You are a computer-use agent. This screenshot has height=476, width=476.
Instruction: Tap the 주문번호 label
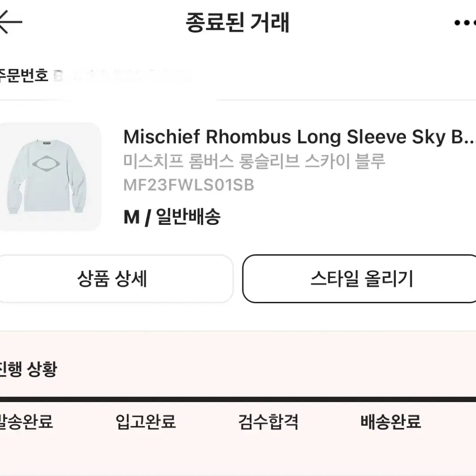[x=24, y=75]
